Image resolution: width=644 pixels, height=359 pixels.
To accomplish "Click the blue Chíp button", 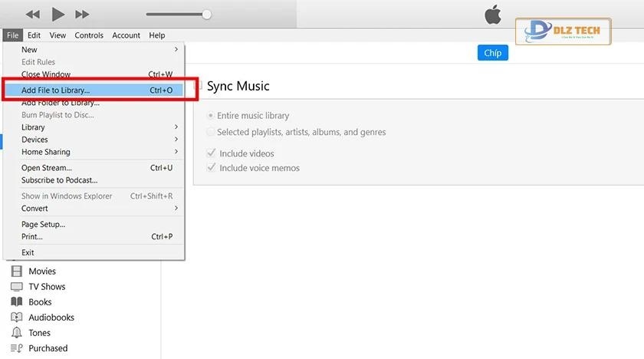I will 493,53.
